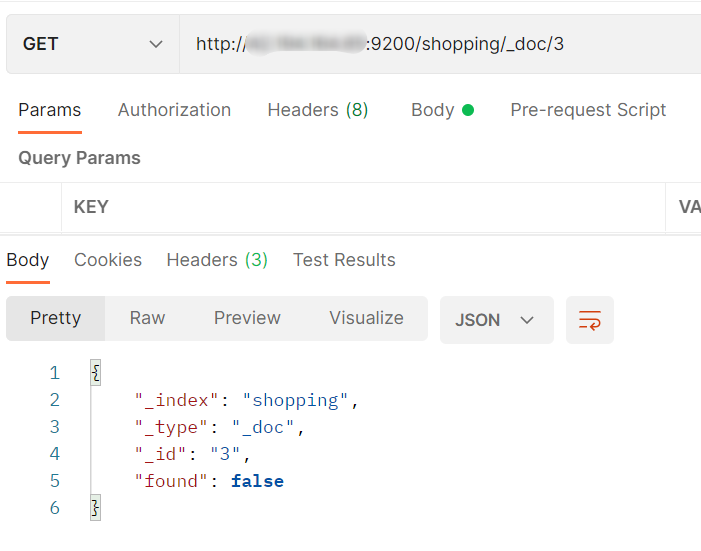The width and height of the screenshot is (701, 551).
Task: Open the request Body tab
Action: pos(441,110)
